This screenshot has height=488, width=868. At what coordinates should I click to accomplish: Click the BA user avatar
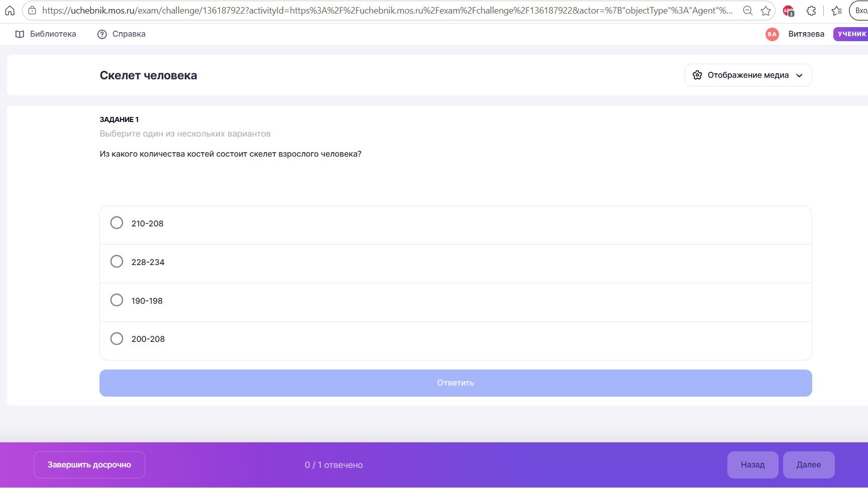point(772,34)
